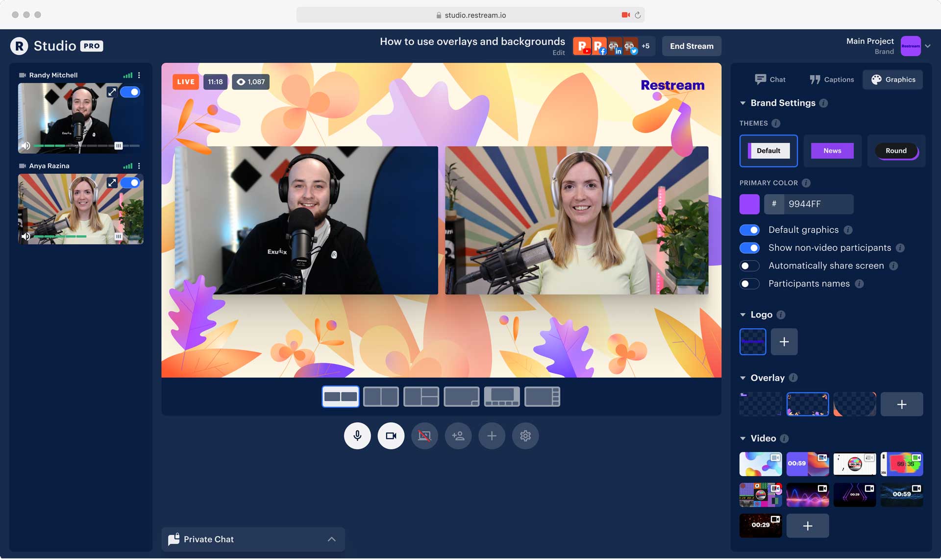Select the picture-in-picture layout icon
The width and height of the screenshot is (941, 560).
(x=461, y=396)
